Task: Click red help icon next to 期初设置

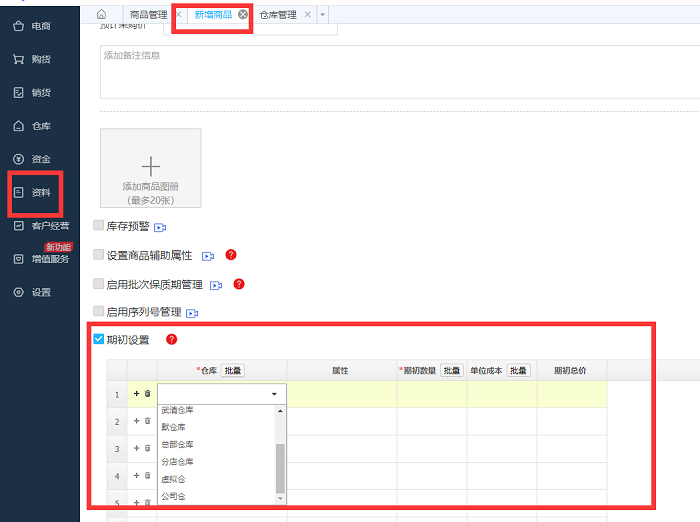Action: pos(171,340)
